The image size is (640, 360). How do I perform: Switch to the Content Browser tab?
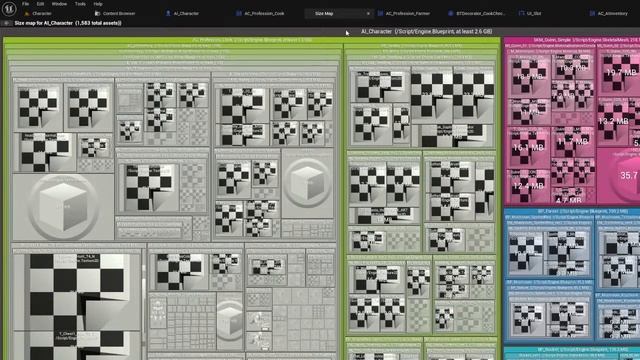115,13
